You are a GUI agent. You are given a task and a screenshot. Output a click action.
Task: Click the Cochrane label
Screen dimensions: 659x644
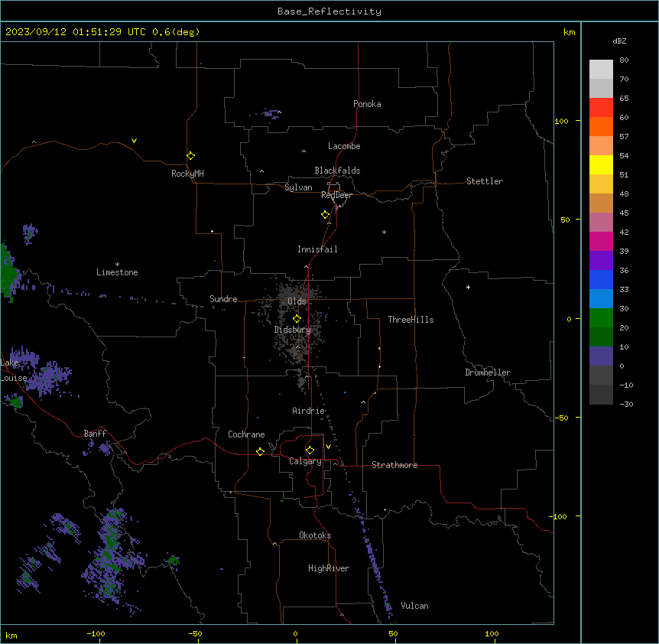(246, 434)
